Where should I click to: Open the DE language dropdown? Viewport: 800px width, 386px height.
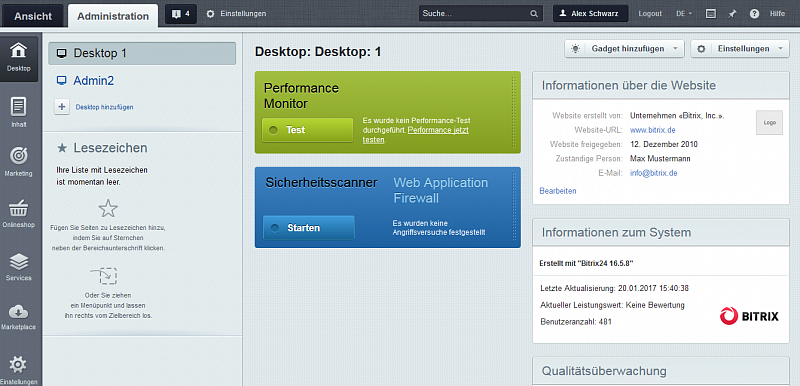click(684, 14)
